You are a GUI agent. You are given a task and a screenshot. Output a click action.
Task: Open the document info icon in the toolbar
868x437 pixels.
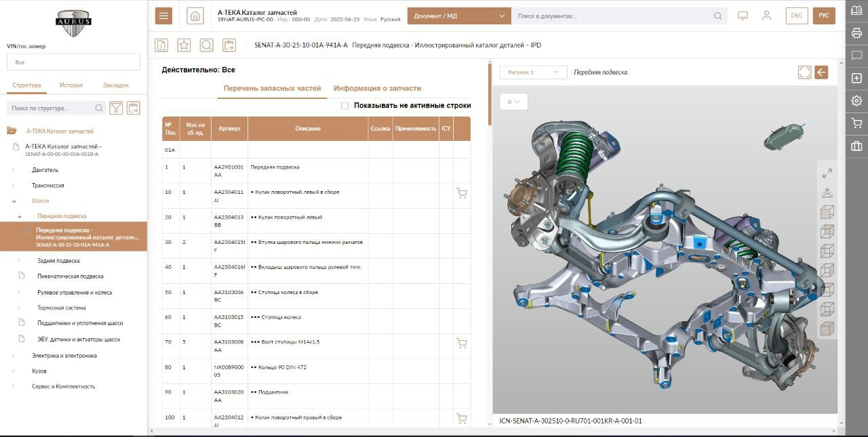click(161, 45)
